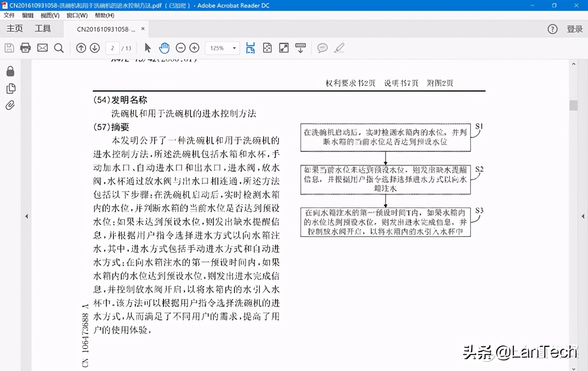
Task: Open the document search tool
Action: pyautogui.click(x=59, y=48)
